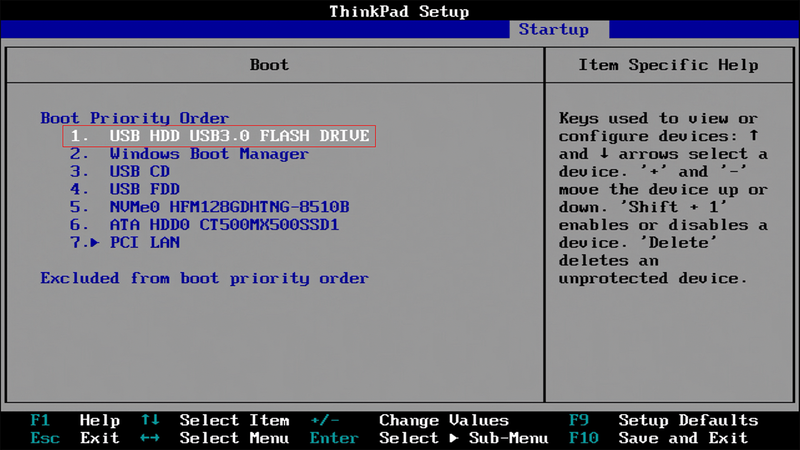Expand the PCI LAN sub-menu arrow
800x450 pixels.
pos(95,242)
